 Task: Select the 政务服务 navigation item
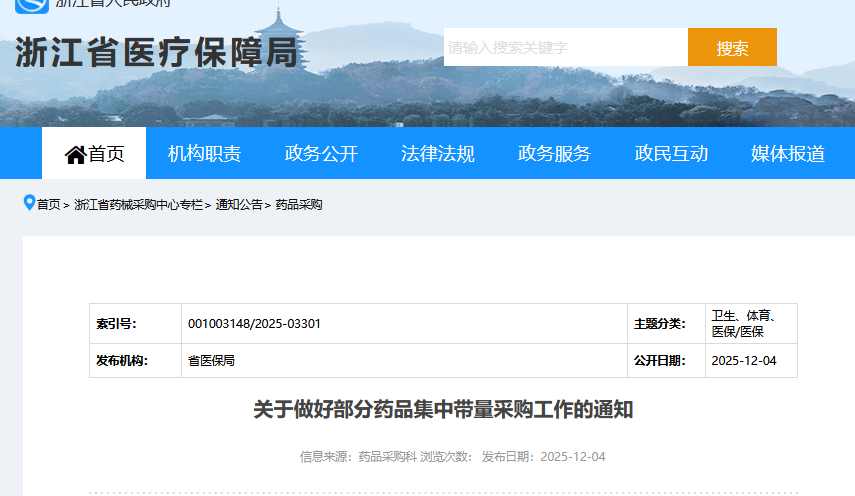[554, 153]
